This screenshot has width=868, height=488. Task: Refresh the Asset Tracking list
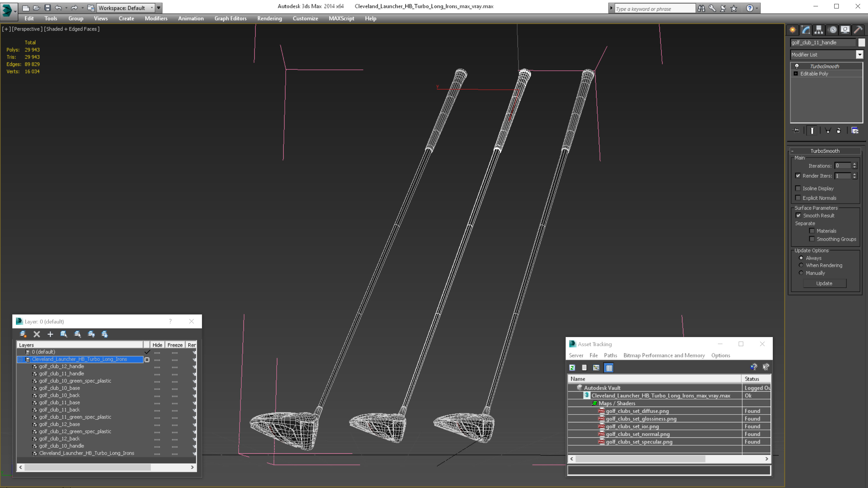(x=572, y=368)
